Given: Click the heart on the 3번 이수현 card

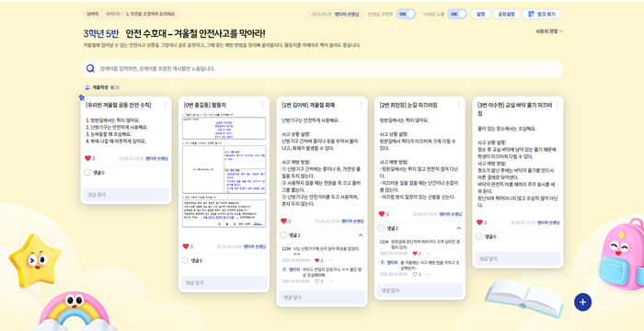Looking at the screenshot, I should (x=479, y=223).
